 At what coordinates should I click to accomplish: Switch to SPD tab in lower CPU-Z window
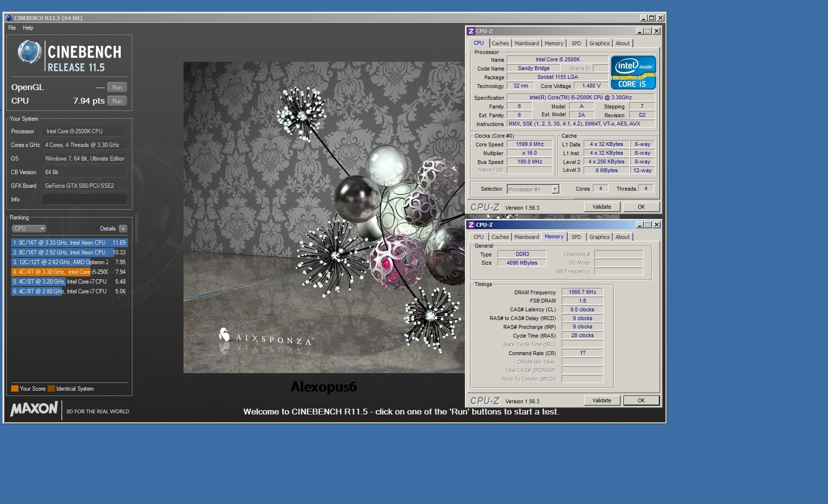pos(576,237)
